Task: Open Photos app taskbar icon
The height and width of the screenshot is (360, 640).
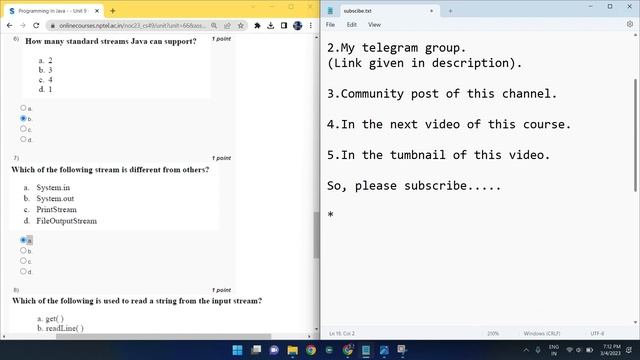Action: pos(384,350)
